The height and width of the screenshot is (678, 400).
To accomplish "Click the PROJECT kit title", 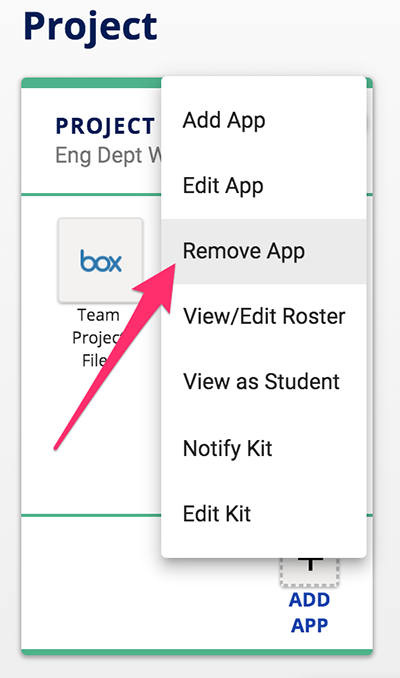I will click(x=105, y=126).
